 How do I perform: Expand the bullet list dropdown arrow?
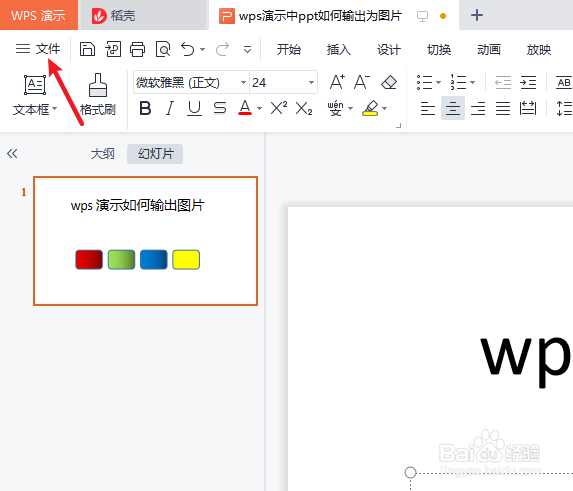[438, 83]
